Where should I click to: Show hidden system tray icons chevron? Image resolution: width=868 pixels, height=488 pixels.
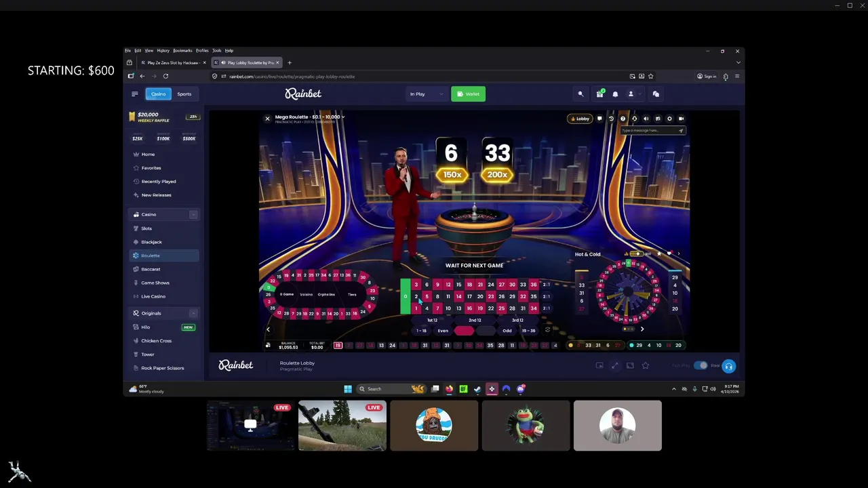[x=673, y=389]
